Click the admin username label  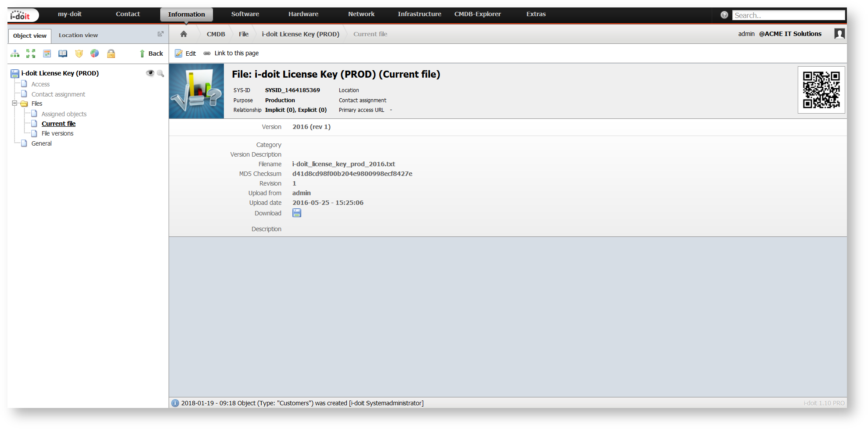coord(746,34)
